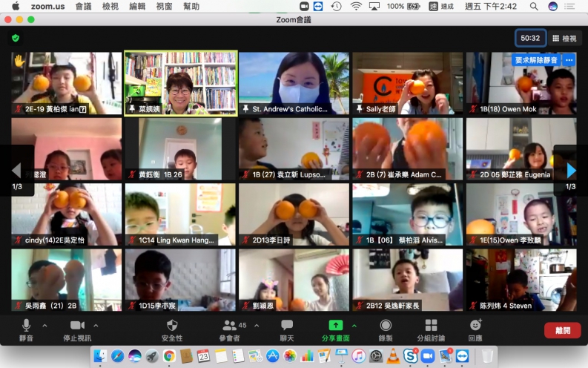Open audio options arrow next to microphone
Screen dimensions: 588x368
click(44, 326)
